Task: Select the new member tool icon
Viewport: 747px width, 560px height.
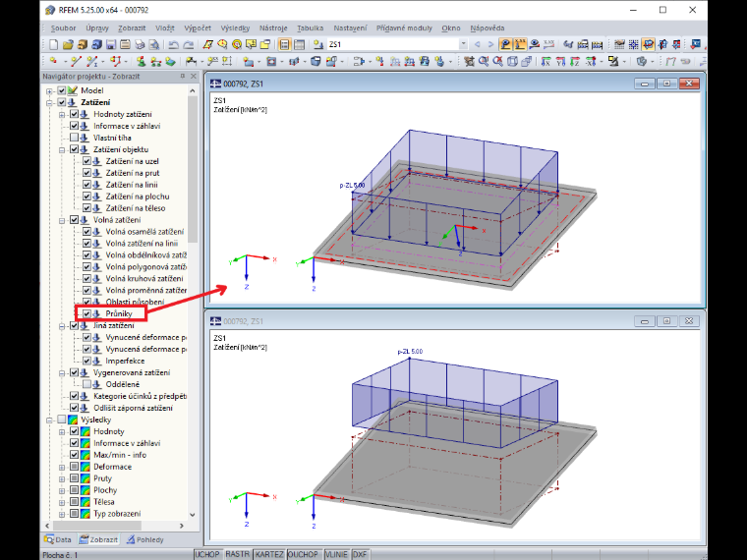Action: [x=92, y=61]
